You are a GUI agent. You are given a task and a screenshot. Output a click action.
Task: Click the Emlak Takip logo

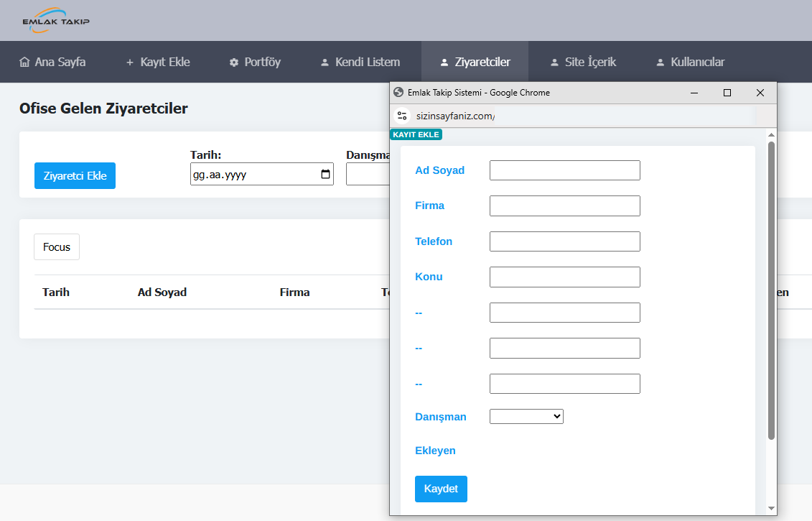tap(56, 20)
